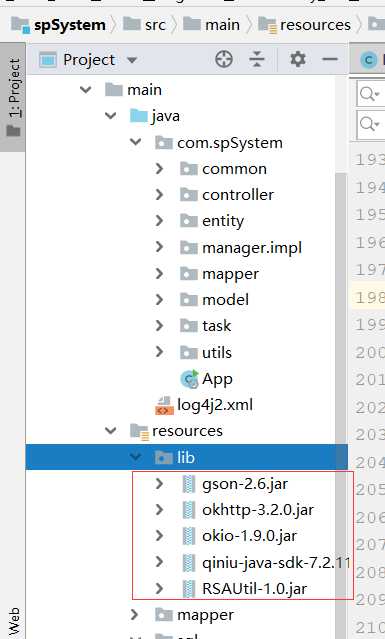Image resolution: width=385 pixels, height=639 pixels.
Task: Select the RSAUtil-1.0.jar archive icon
Action: coord(188,588)
